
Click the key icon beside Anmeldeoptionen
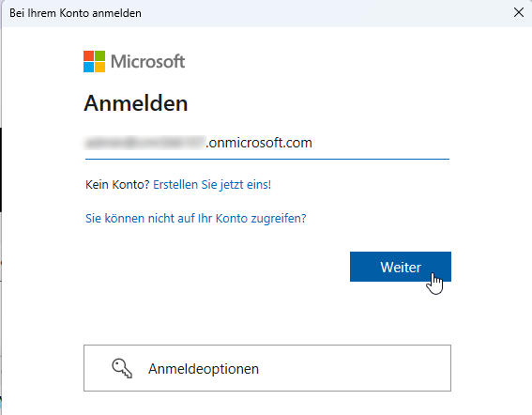pos(122,368)
